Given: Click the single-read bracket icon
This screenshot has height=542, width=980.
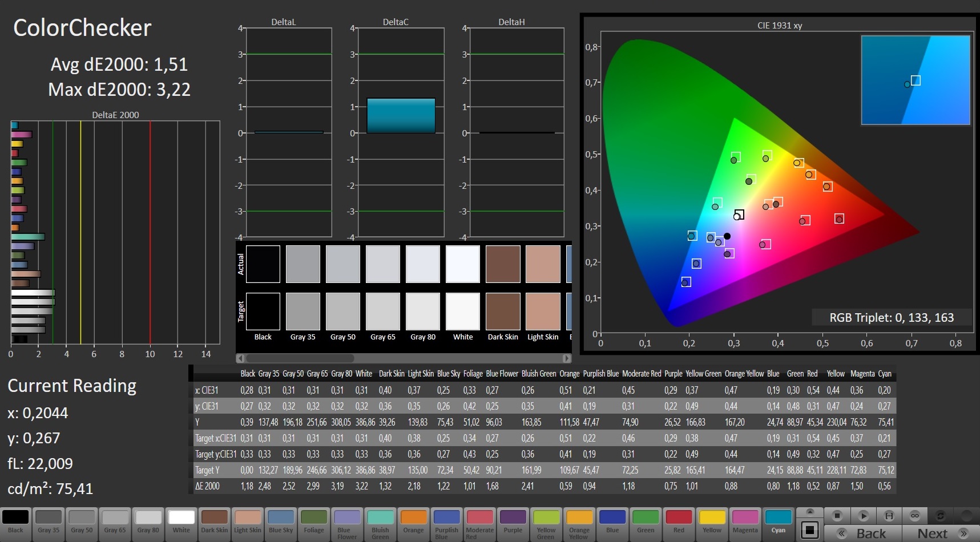Looking at the screenshot, I should pos(889,516).
